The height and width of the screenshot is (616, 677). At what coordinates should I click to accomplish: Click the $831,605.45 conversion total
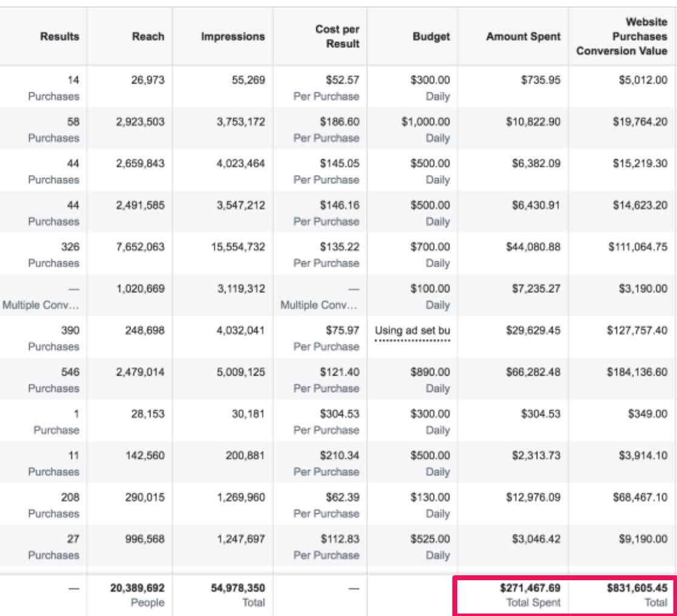[637, 588]
